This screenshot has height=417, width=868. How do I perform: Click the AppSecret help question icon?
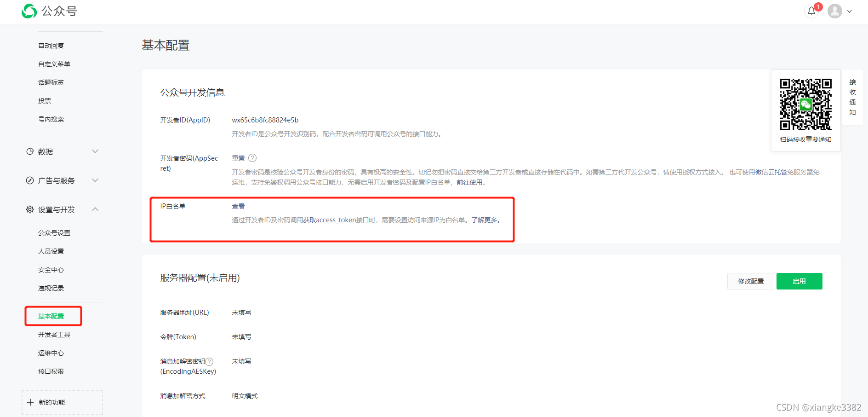click(252, 158)
